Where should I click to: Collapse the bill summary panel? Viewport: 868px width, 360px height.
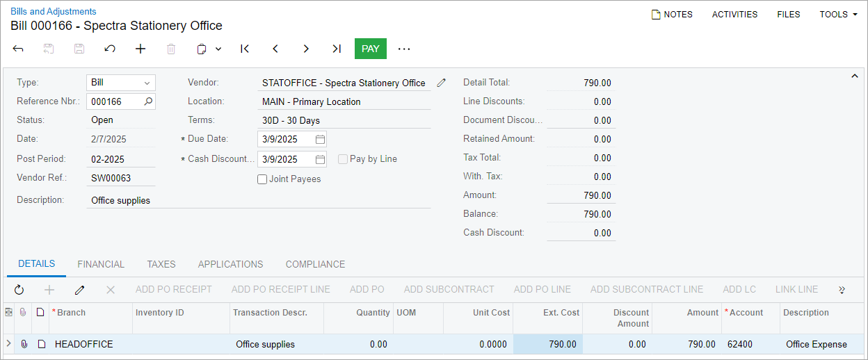(x=855, y=76)
